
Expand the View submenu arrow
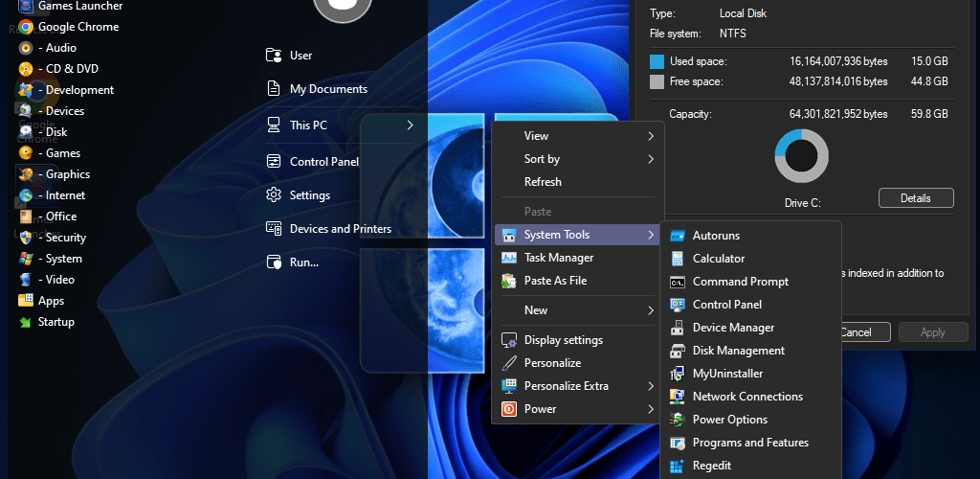point(651,136)
